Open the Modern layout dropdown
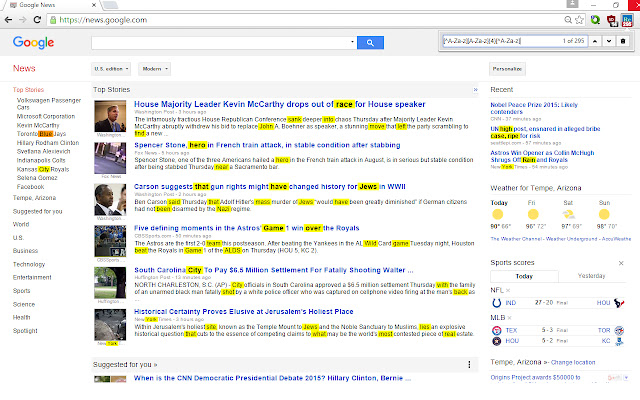Screen dimensions: 640x400 point(152,68)
